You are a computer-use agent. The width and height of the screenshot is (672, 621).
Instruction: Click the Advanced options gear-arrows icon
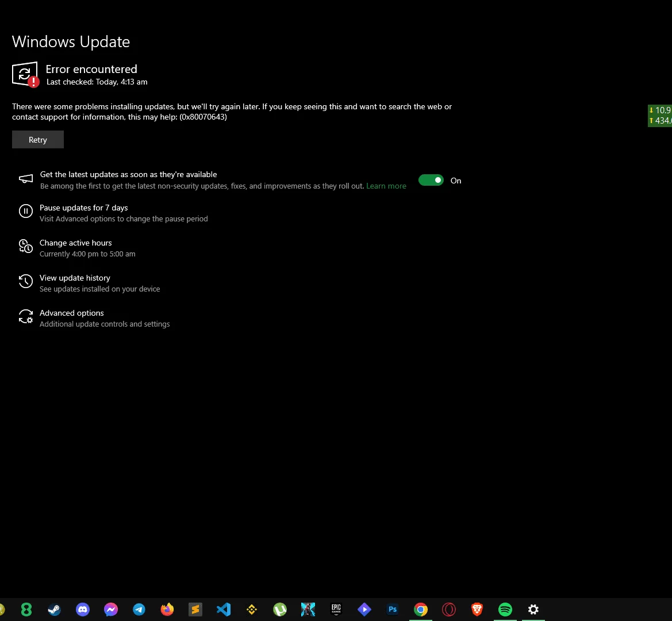[x=26, y=316]
